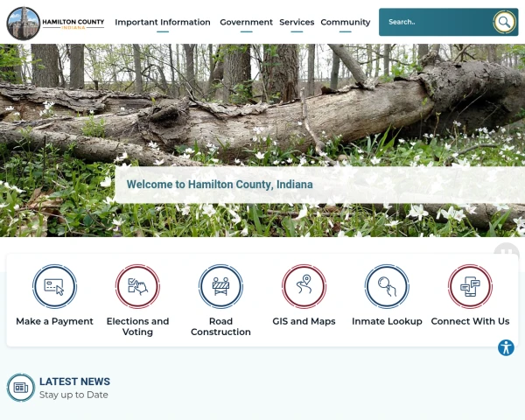Click the LATEST NEWS heading
Screen dimensions: 525x420
point(74,381)
